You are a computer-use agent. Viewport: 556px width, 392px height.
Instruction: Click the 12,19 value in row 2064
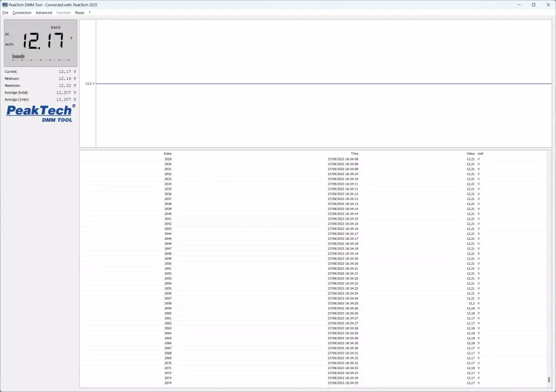471,333
